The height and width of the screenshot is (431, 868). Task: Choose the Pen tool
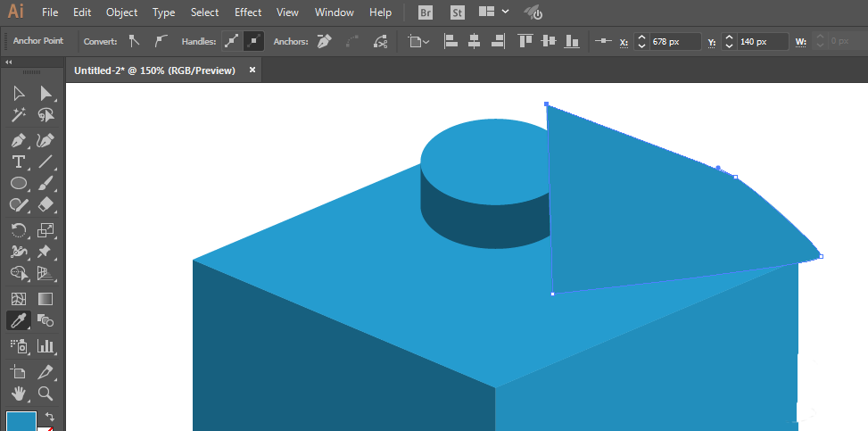(x=19, y=140)
